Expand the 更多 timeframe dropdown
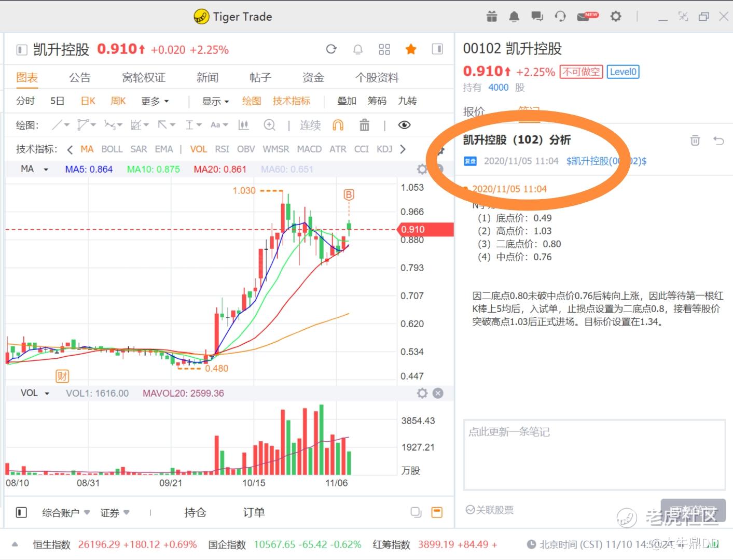 155,101
